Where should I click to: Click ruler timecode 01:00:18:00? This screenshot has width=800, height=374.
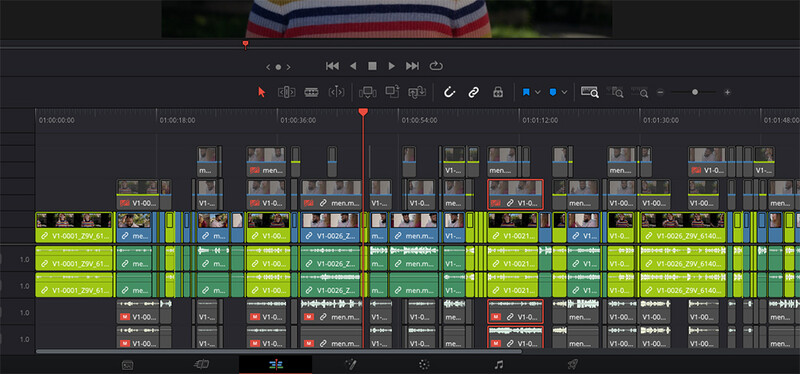click(x=177, y=121)
